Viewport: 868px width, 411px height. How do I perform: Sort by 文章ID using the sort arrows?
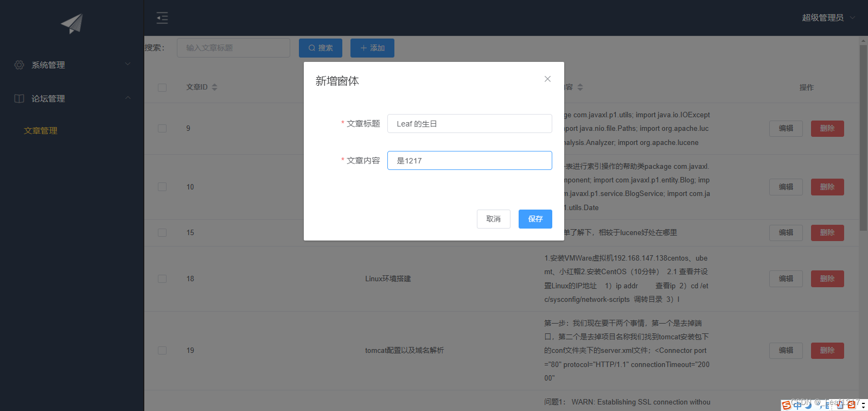point(214,87)
